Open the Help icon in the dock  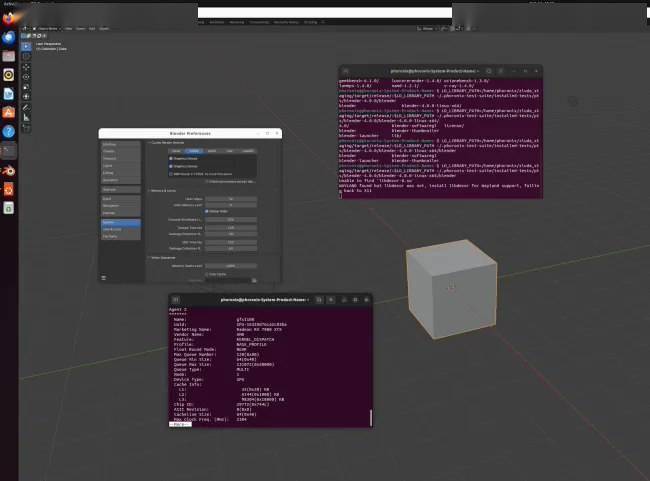point(9,132)
